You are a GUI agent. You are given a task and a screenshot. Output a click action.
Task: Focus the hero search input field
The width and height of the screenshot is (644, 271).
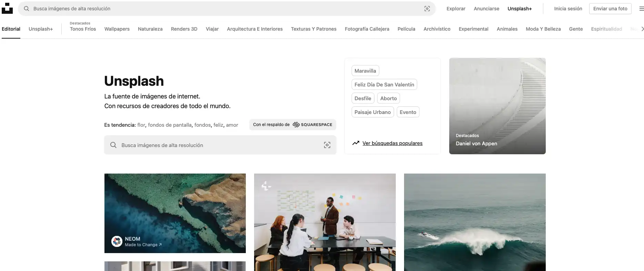220,145
